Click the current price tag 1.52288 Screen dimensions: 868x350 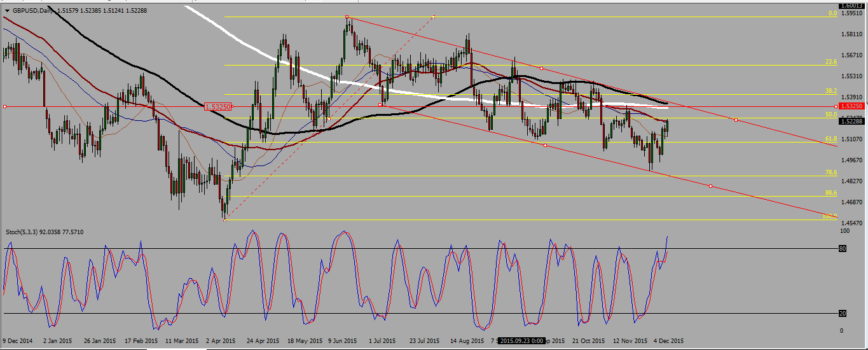851,121
